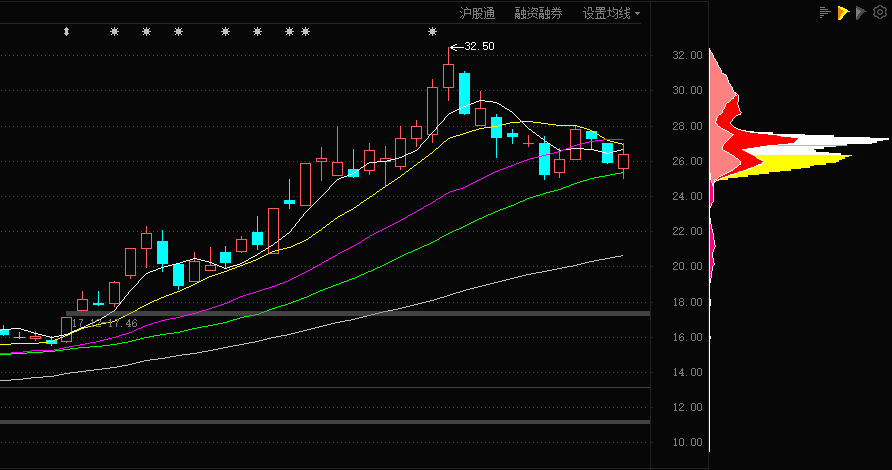Viewport: 892px width, 470px height.
Task: Click the yellow chip distribution area
Action: (x=796, y=163)
